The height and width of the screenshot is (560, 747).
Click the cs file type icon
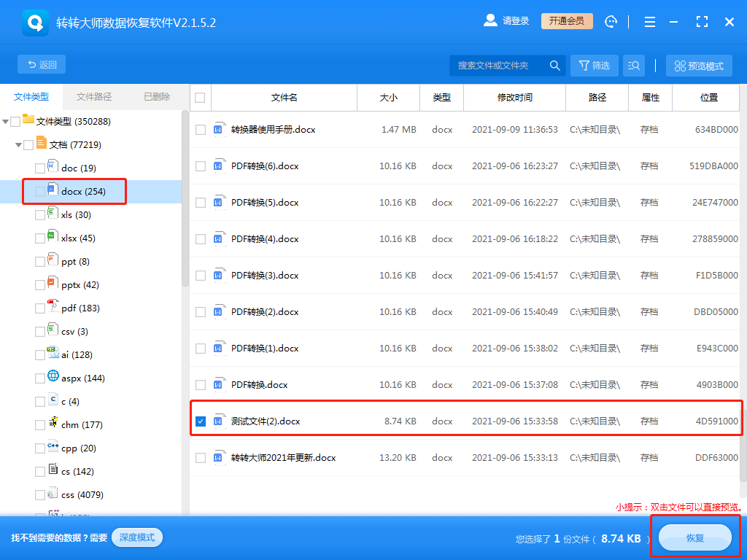[53, 469]
